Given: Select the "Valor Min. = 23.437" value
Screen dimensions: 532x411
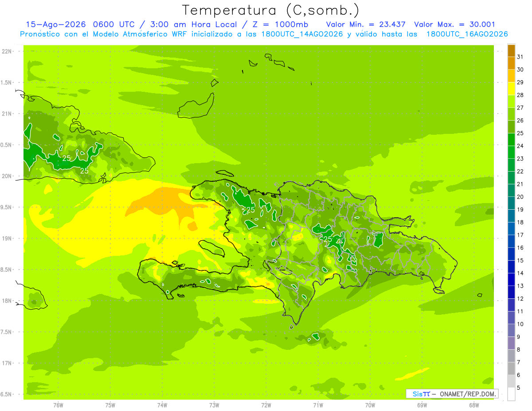Looking at the screenshot, I should coord(366,24).
